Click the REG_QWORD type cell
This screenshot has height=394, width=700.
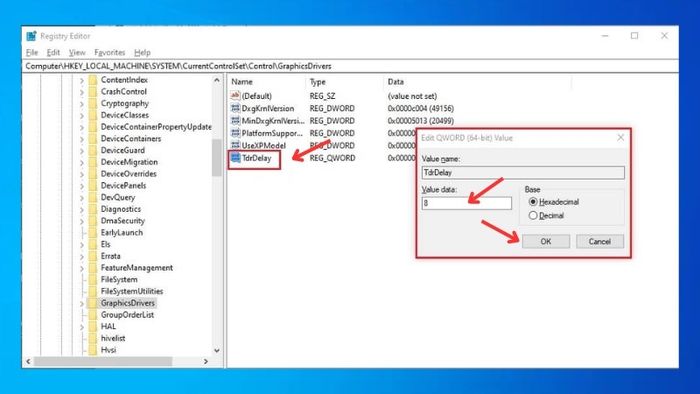[x=332, y=158]
